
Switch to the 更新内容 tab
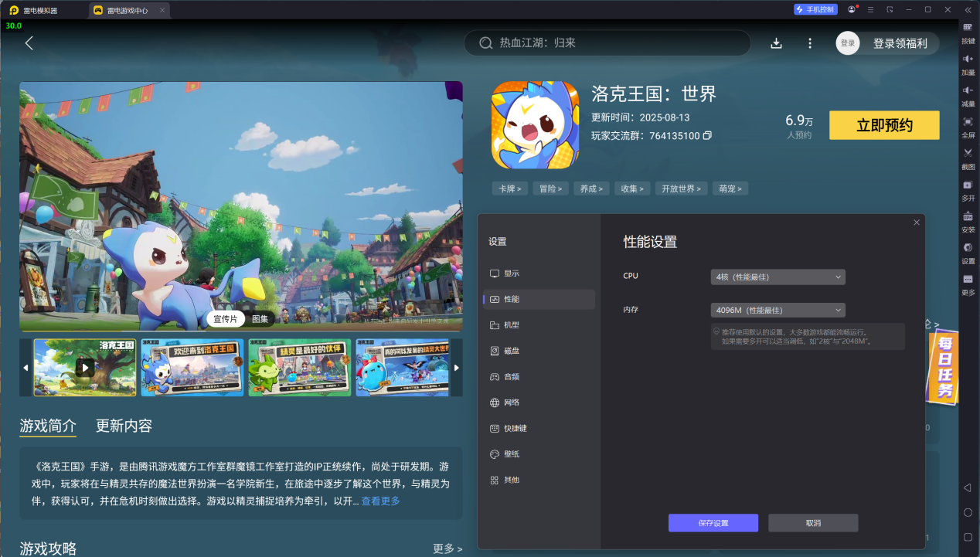point(124,425)
